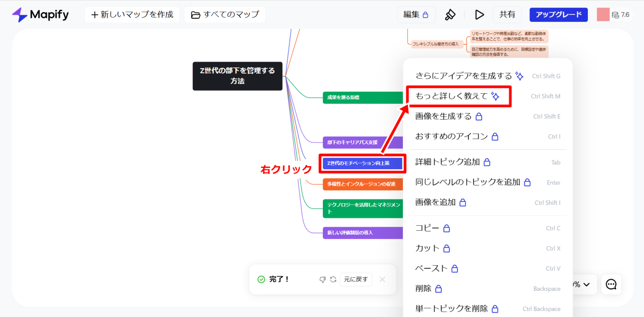Open the feedback chat bubble icon
The image size is (644, 317).
[x=611, y=284]
